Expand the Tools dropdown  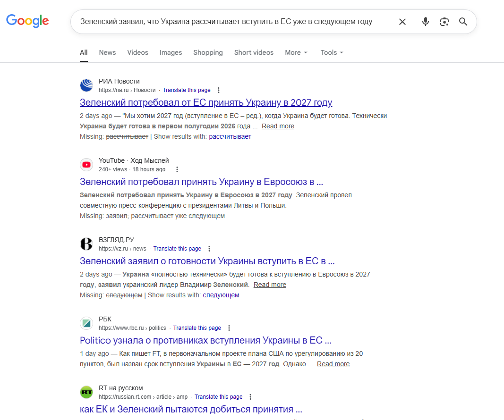coord(332,52)
